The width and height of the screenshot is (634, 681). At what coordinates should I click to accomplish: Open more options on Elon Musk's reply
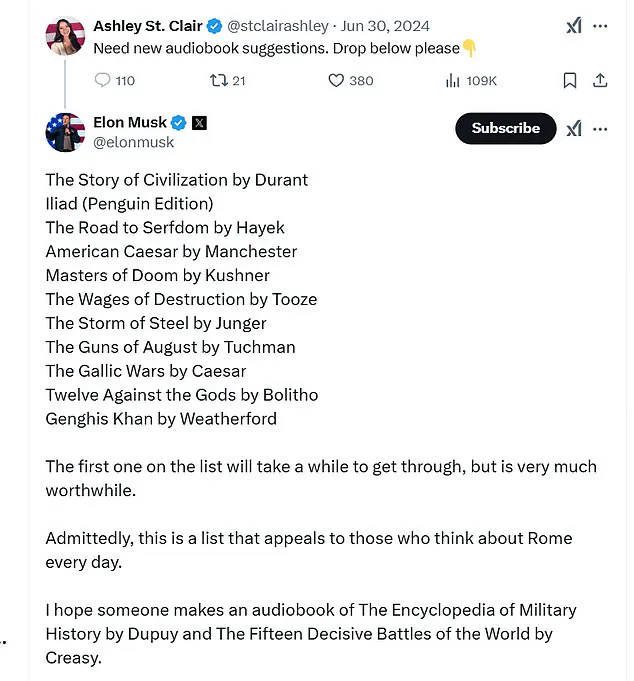600,128
